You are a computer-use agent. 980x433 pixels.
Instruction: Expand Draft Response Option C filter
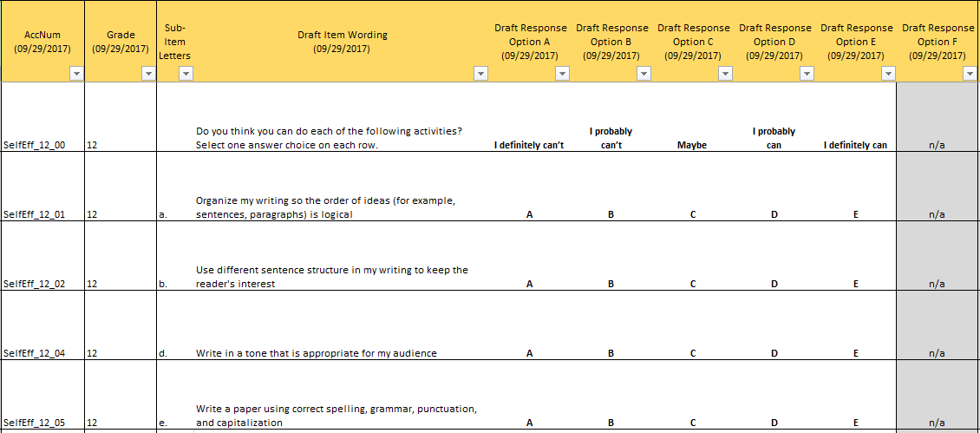pos(725,75)
